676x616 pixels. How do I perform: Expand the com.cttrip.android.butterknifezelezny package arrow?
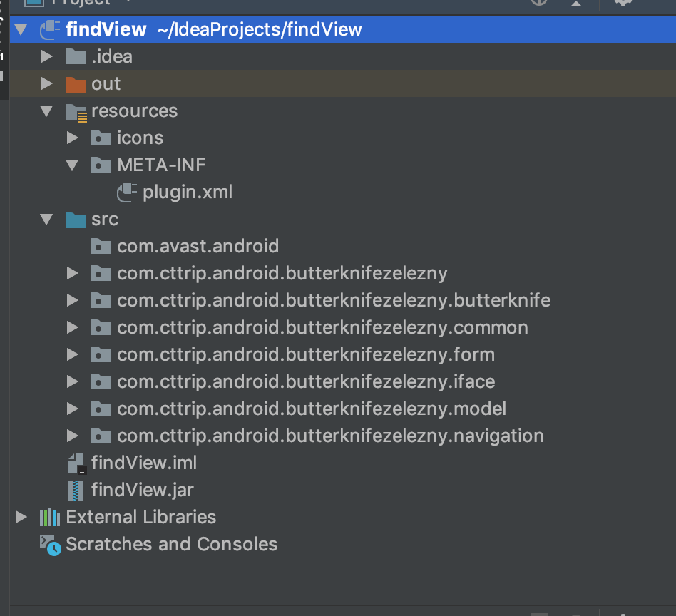click(x=73, y=273)
